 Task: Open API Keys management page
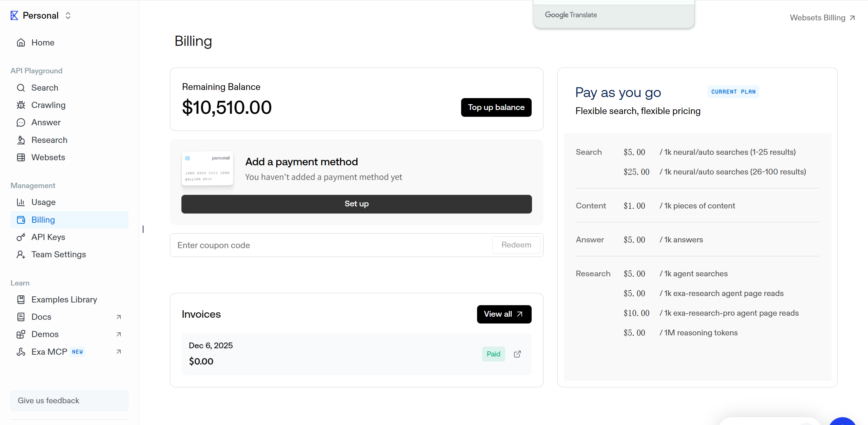coord(70,237)
